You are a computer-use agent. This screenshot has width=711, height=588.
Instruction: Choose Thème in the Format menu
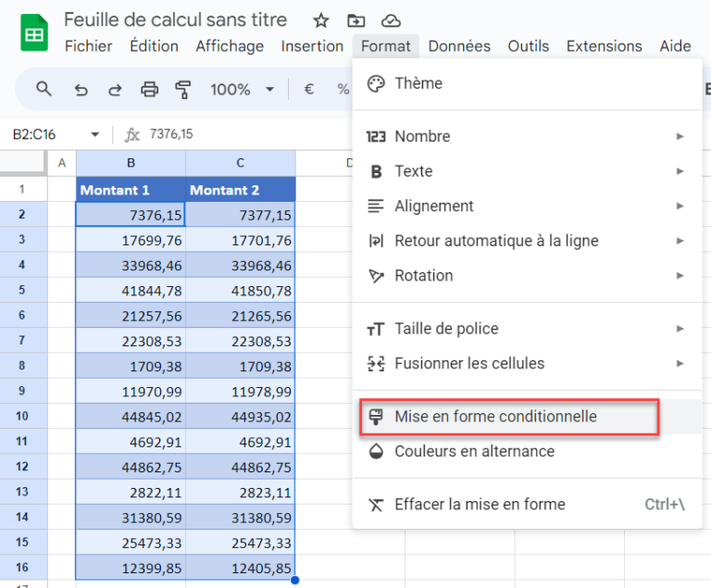click(x=528, y=83)
